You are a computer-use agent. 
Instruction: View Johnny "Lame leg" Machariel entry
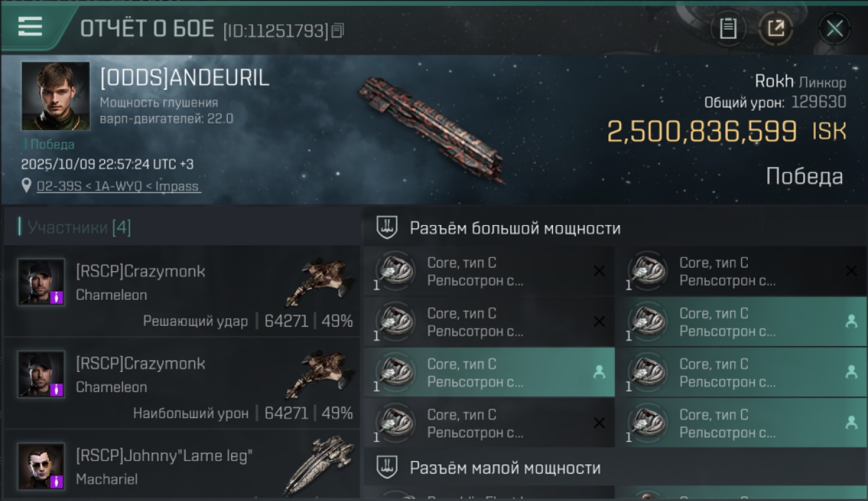pos(182,465)
